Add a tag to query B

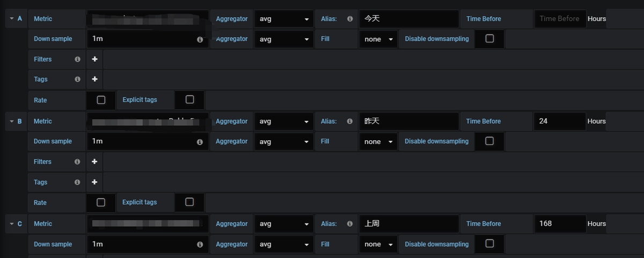[x=94, y=182]
